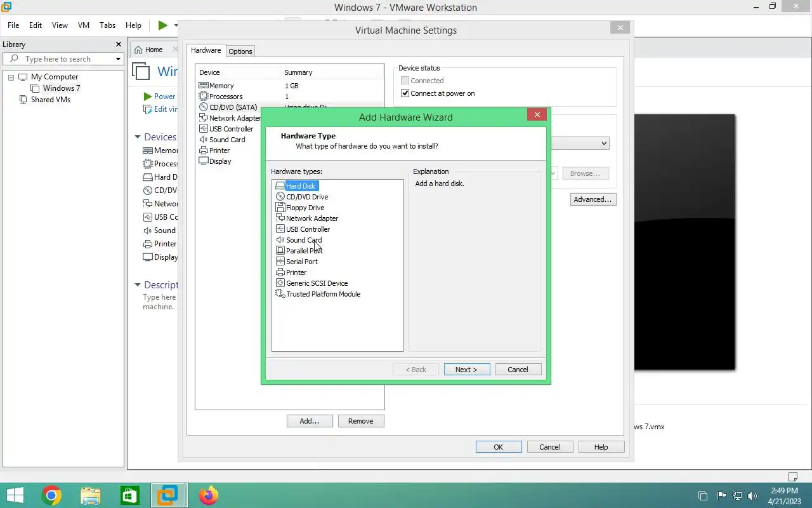Open the Store app on taskbar

click(130, 495)
